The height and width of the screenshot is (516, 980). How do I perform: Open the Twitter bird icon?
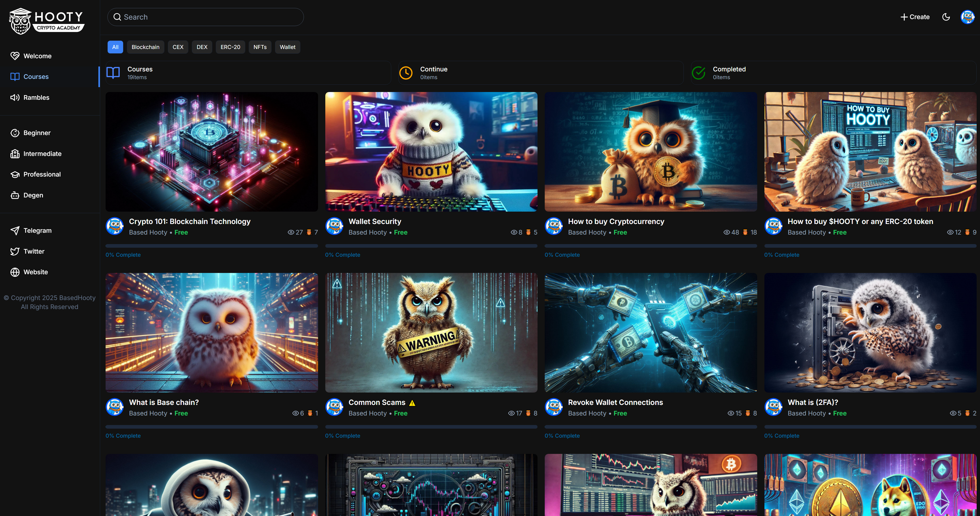[15, 251]
